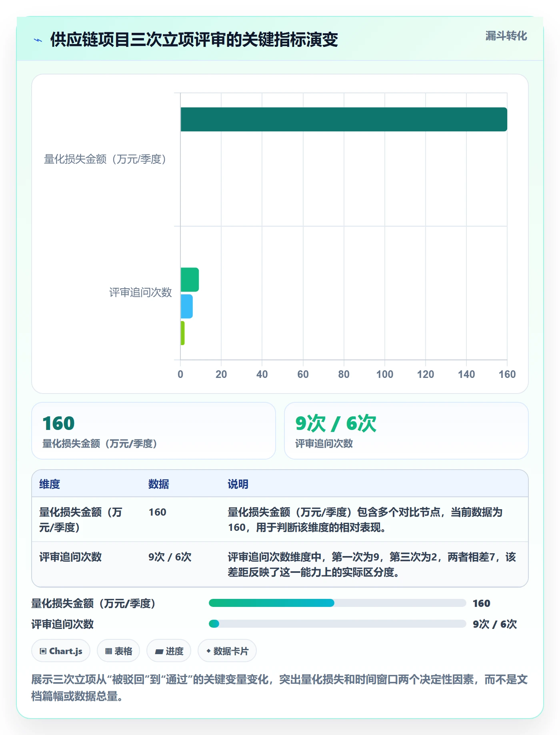Screen dimensions: 560x735
Task: Click the table cell with value 160
Action: pyautogui.click(x=157, y=512)
